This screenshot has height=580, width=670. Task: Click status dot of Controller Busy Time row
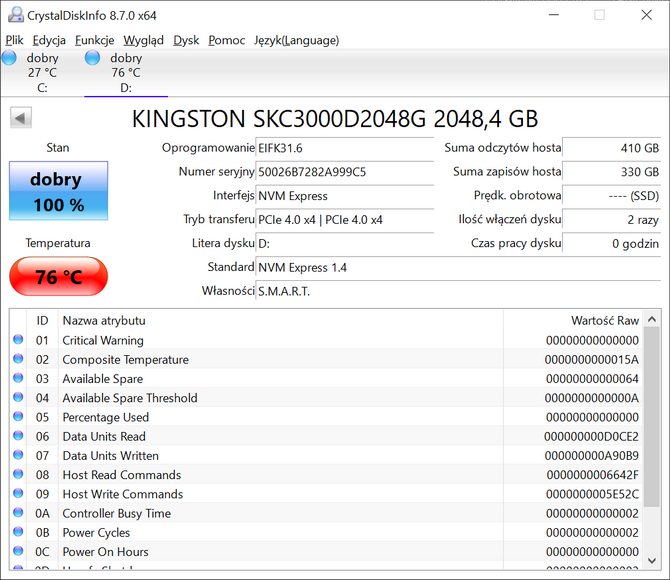(18, 512)
